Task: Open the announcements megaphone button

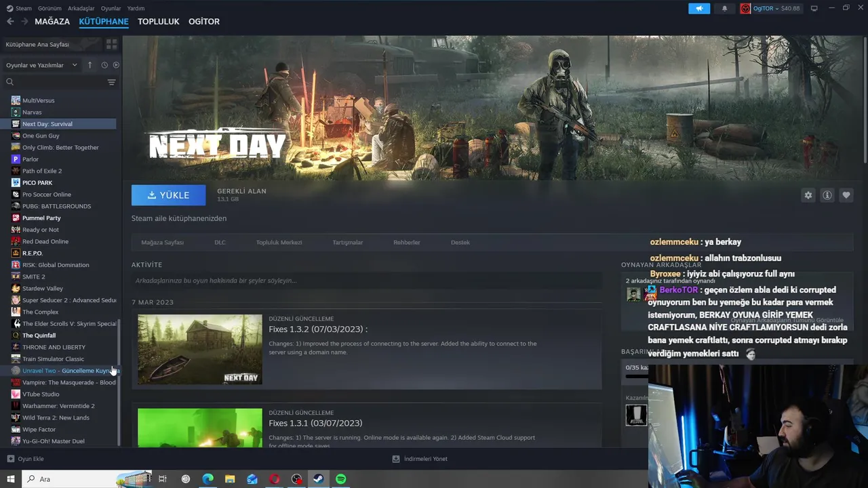Action: 699,8
